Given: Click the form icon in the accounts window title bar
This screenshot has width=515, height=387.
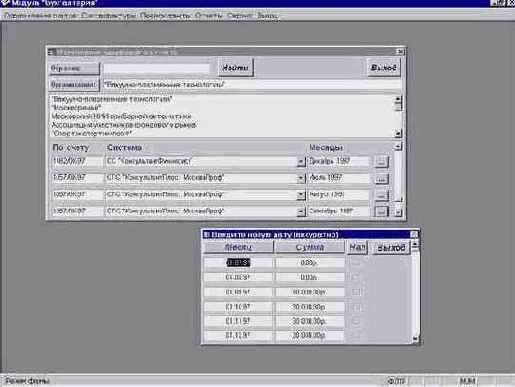Looking at the screenshot, I should point(51,52).
